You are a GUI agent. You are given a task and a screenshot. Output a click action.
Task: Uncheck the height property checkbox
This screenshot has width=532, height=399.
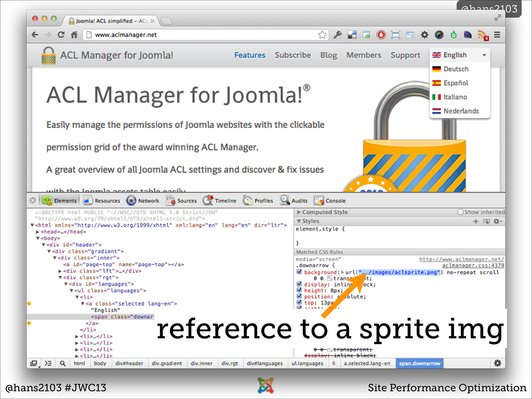click(x=299, y=290)
